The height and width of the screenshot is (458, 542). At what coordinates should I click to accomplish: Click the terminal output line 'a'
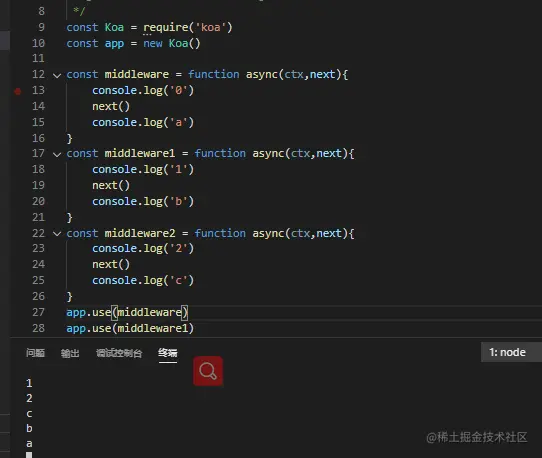pyautogui.click(x=29, y=444)
